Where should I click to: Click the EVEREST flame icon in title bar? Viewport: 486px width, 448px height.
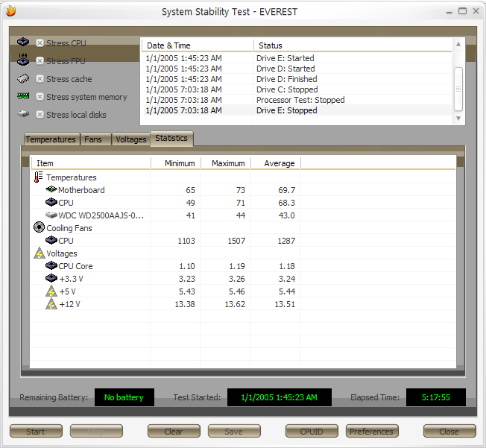[10, 11]
